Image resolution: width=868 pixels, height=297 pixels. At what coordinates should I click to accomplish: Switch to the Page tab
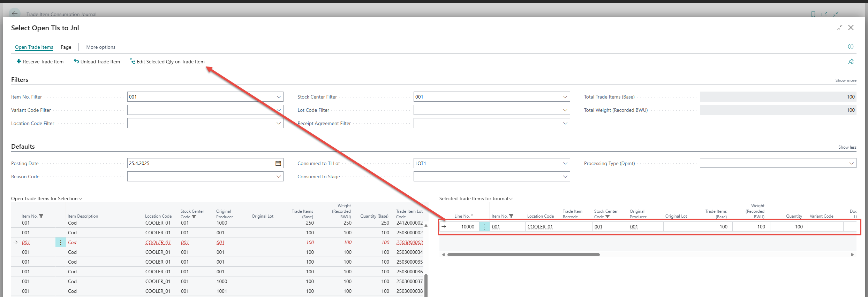point(66,47)
